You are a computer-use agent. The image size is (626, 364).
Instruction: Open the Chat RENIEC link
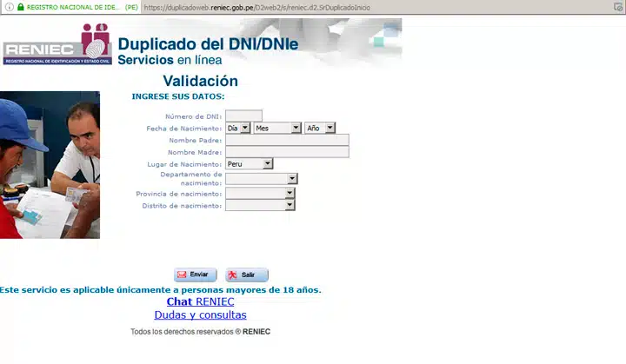pyautogui.click(x=201, y=301)
